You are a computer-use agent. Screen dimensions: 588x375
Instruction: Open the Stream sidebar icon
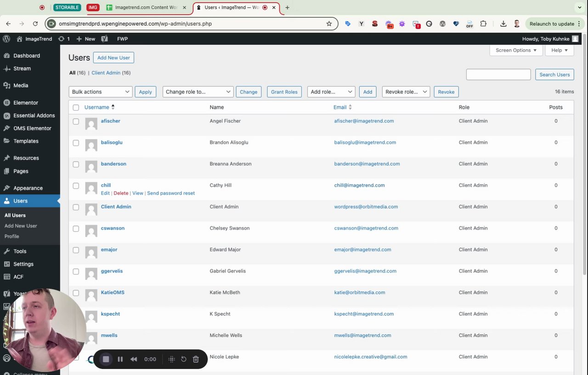[6, 68]
